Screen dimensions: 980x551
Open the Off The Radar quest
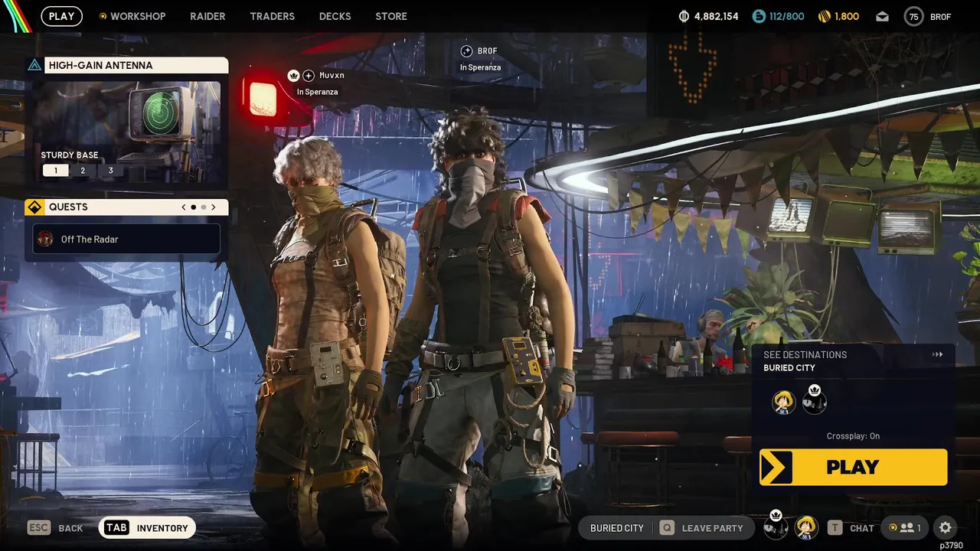click(126, 239)
